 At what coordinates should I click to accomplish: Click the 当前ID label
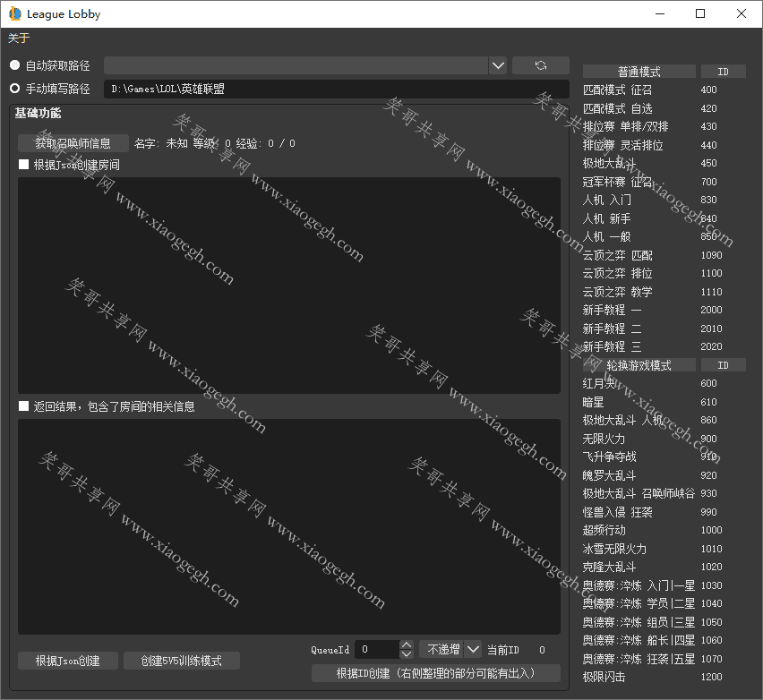(x=503, y=650)
